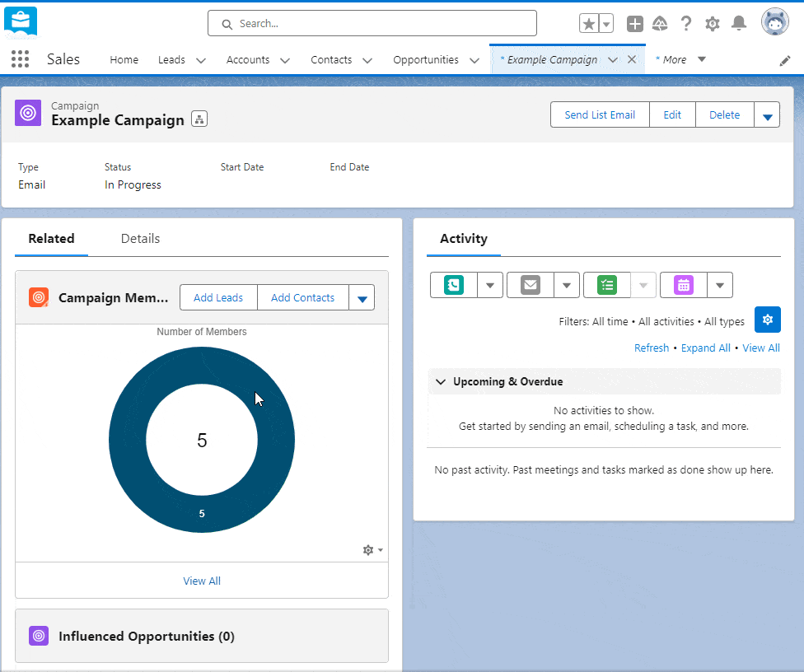Open the New Event dropdown arrow
The image size is (804, 672).
tap(720, 285)
